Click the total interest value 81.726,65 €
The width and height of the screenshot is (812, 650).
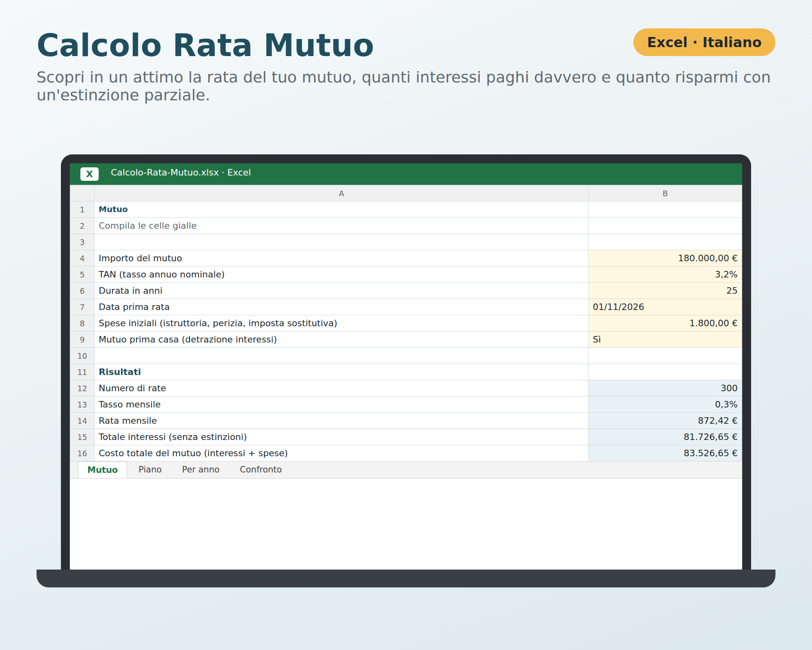[665, 437]
